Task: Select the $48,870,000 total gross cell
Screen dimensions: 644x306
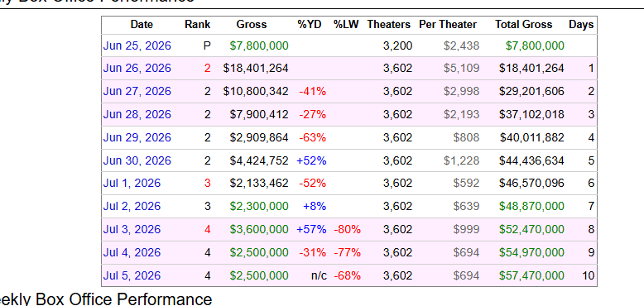Action: pyautogui.click(x=531, y=206)
